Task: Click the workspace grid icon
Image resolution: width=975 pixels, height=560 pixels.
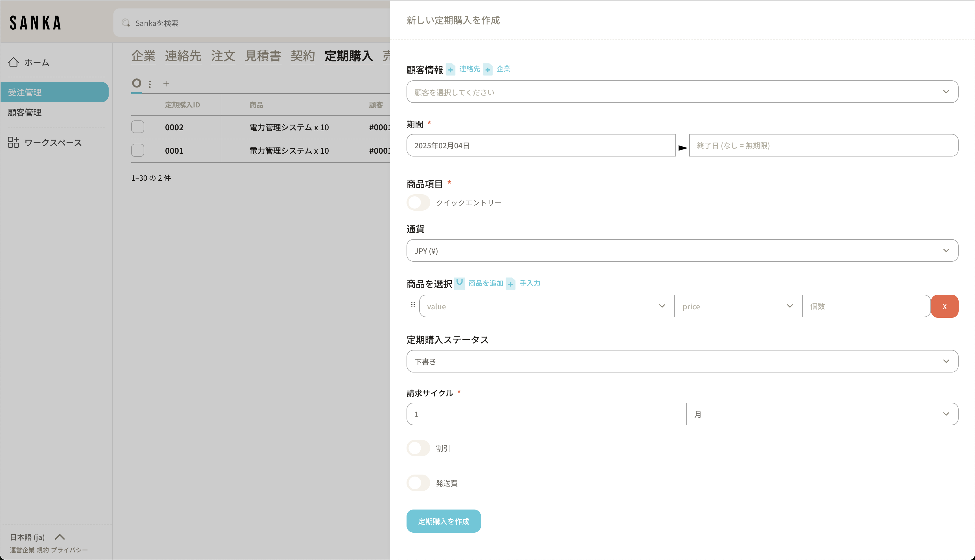Action: click(14, 142)
